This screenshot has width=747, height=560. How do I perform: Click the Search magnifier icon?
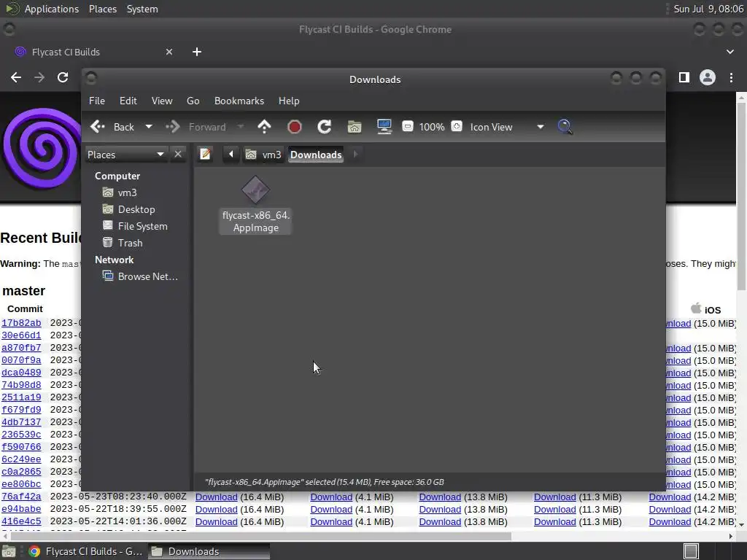point(565,127)
